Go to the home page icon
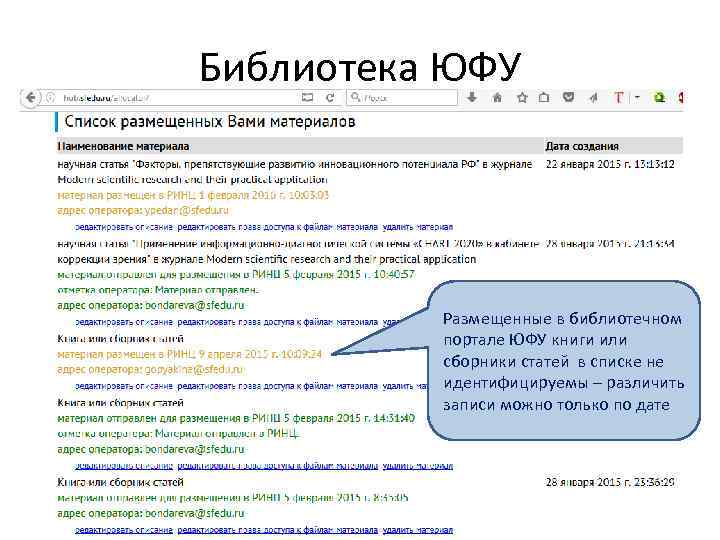 point(497,97)
